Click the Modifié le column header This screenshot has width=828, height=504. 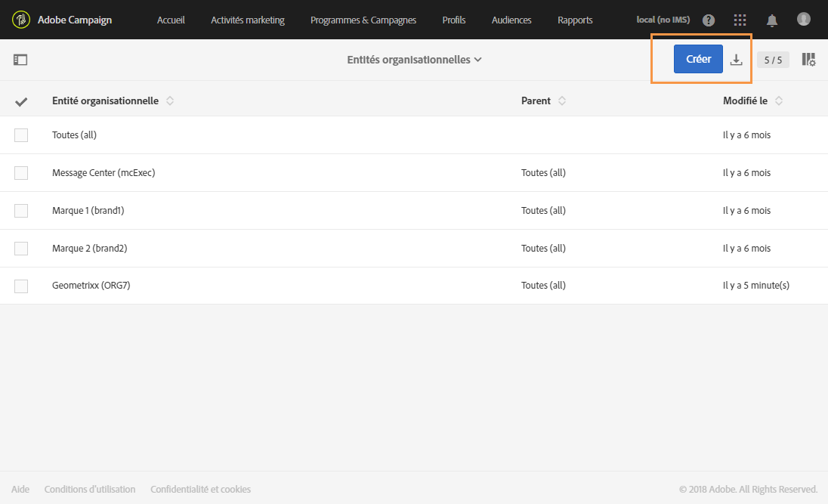coord(745,100)
